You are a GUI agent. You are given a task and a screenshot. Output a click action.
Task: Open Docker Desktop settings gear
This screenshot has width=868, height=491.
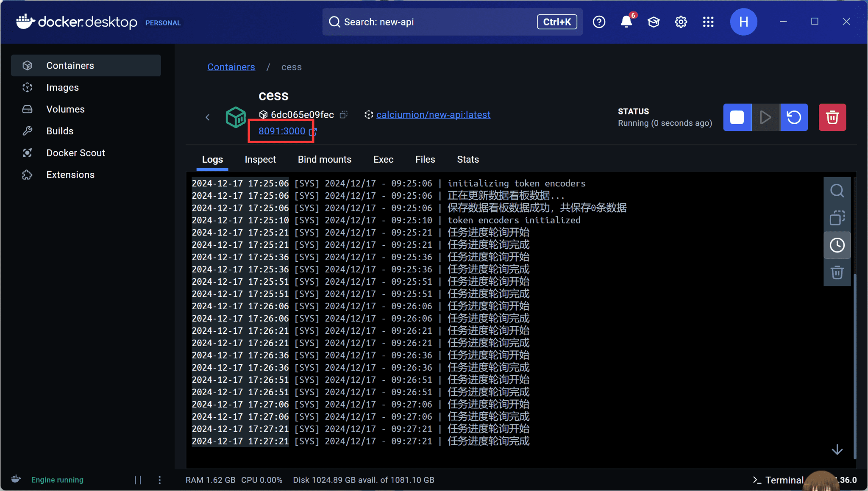click(x=680, y=22)
